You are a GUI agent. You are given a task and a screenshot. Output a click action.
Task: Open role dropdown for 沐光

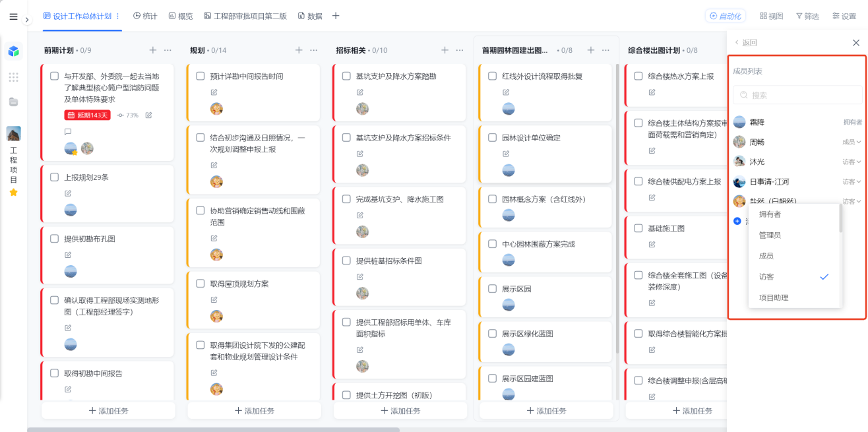pyautogui.click(x=852, y=162)
